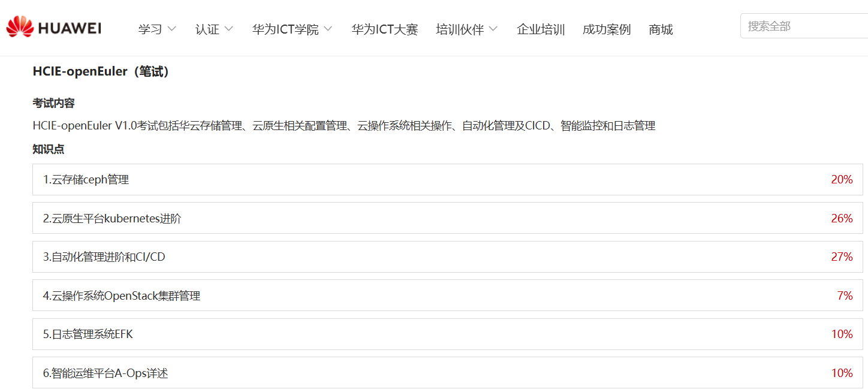Click the 7% value for OpenStack
868x392 pixels.
tap(845, 295)
